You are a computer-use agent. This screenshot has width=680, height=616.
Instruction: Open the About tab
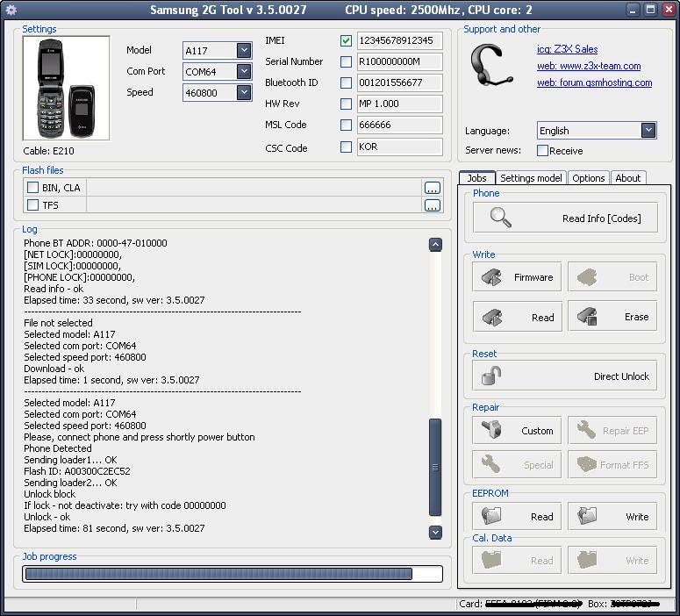tap(628, 178)
